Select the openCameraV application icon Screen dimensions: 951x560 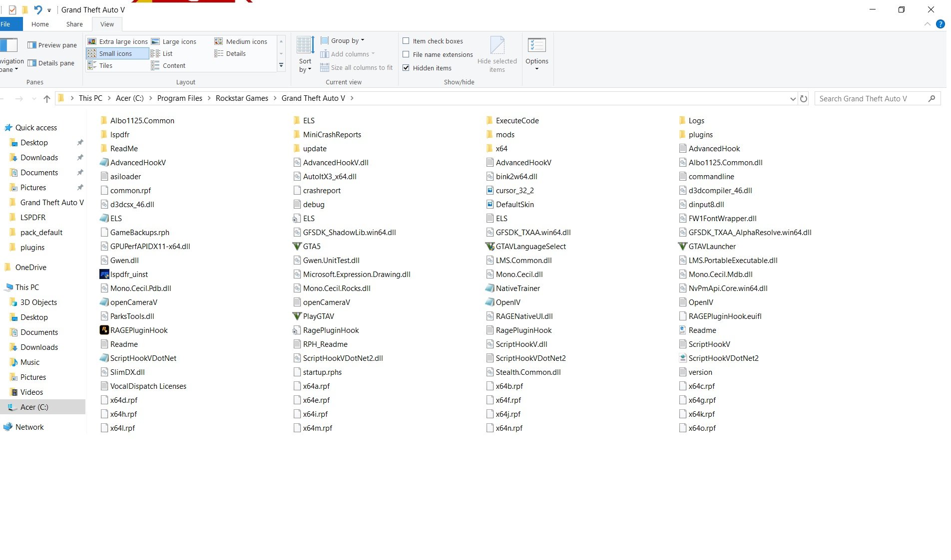point(104,302)
